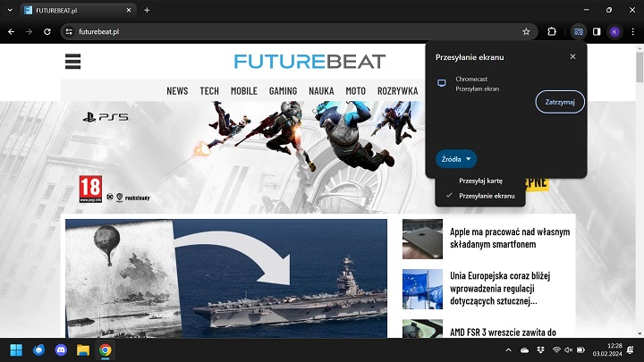Open Discord from the taskbar
The width and height of the screenshot is (644, 362).
tap(61, 349)
